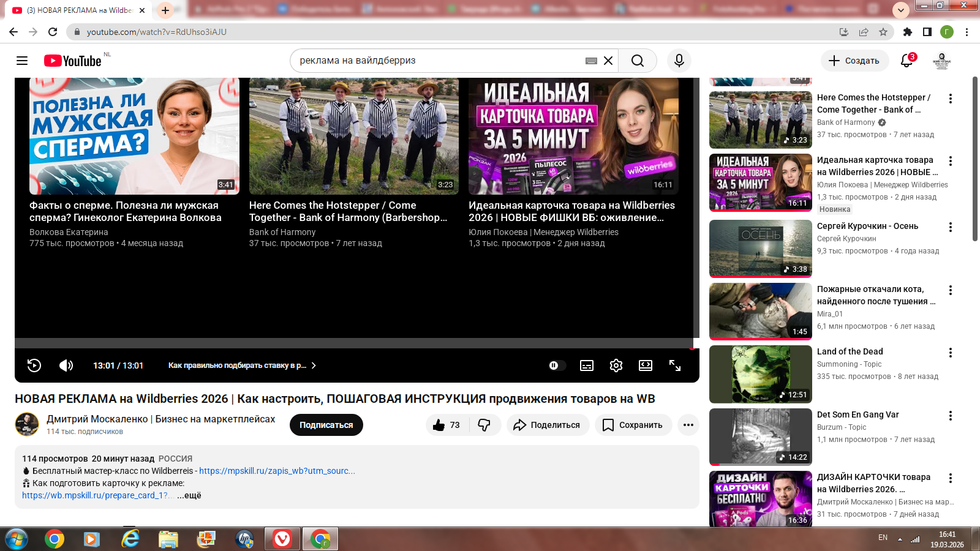Viewport: 980px width, 551px height.
Task: Click the replay video button
Action: (x=34, y=365)
